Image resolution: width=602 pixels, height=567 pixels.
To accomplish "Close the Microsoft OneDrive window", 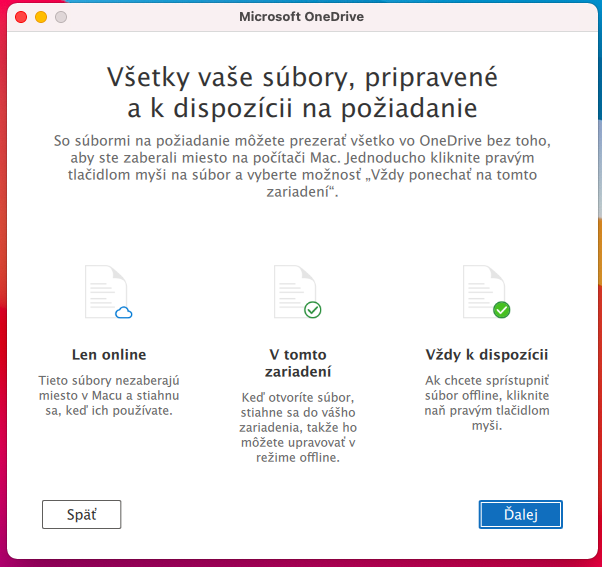I will (x=21, y=17).
